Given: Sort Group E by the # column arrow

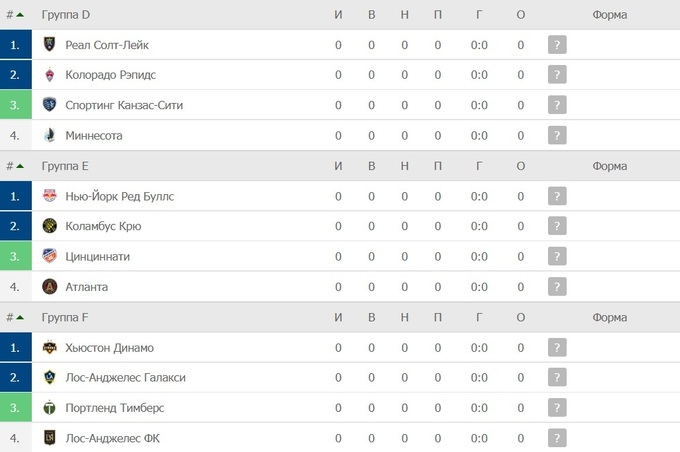Looking at the screenshot, I should coord(20,166).
